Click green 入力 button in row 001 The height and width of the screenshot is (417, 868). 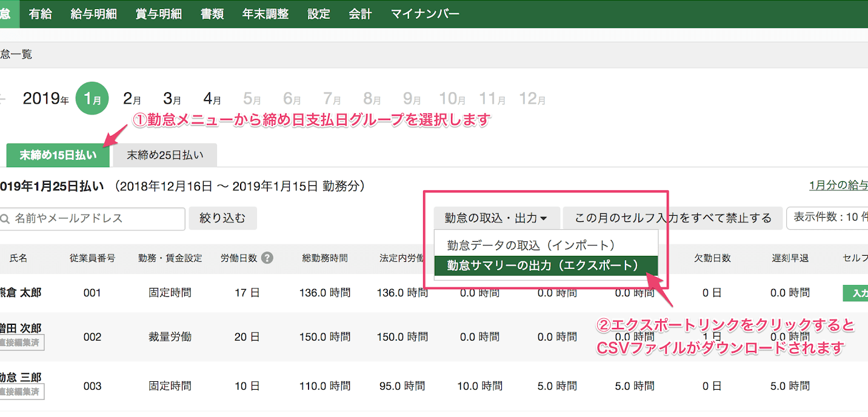[x=856, y=293]
